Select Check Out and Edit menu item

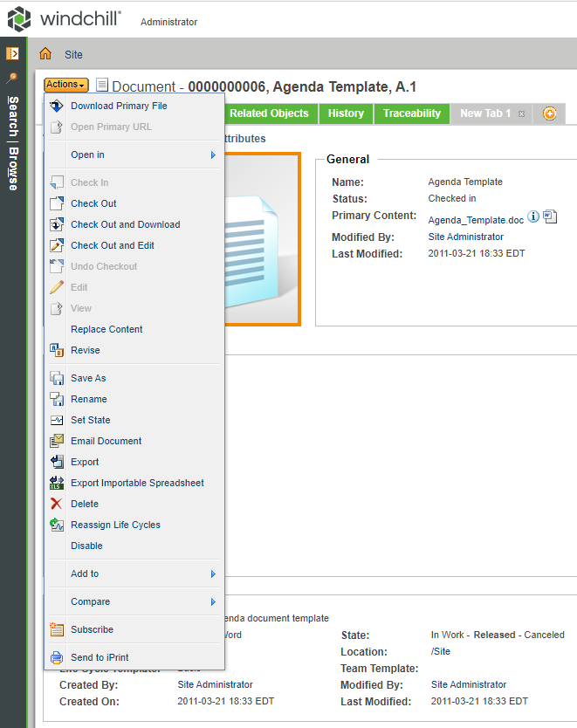point(113,245)
